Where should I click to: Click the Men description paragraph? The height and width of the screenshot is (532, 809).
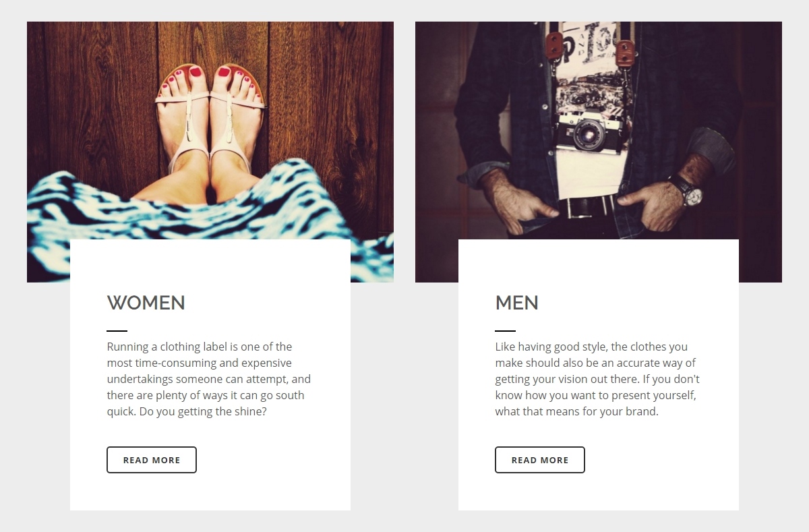(597, 379)
